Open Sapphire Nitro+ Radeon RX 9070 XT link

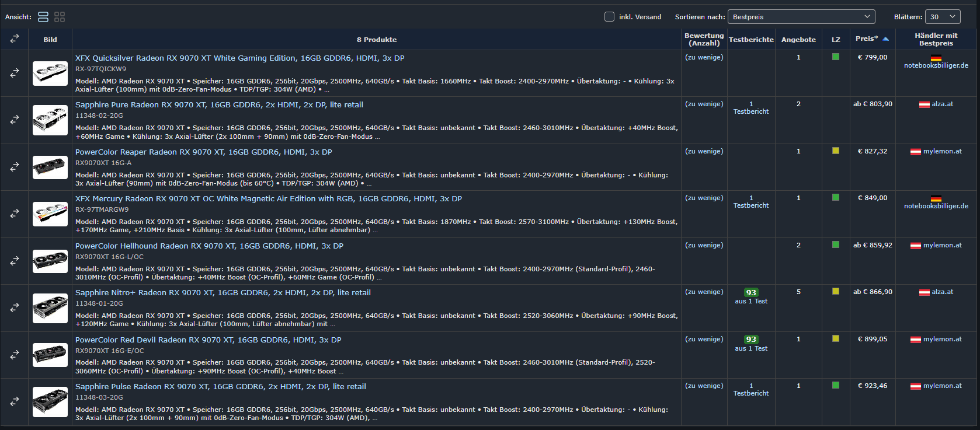[x=223, y=292]
